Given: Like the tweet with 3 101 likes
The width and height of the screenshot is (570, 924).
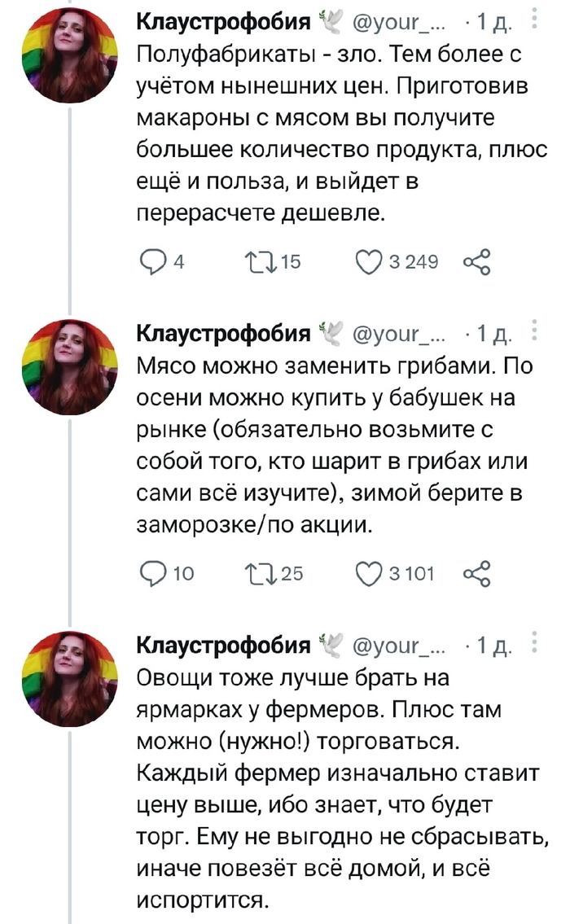Looking at the screenshot, I should click(371, 575).
